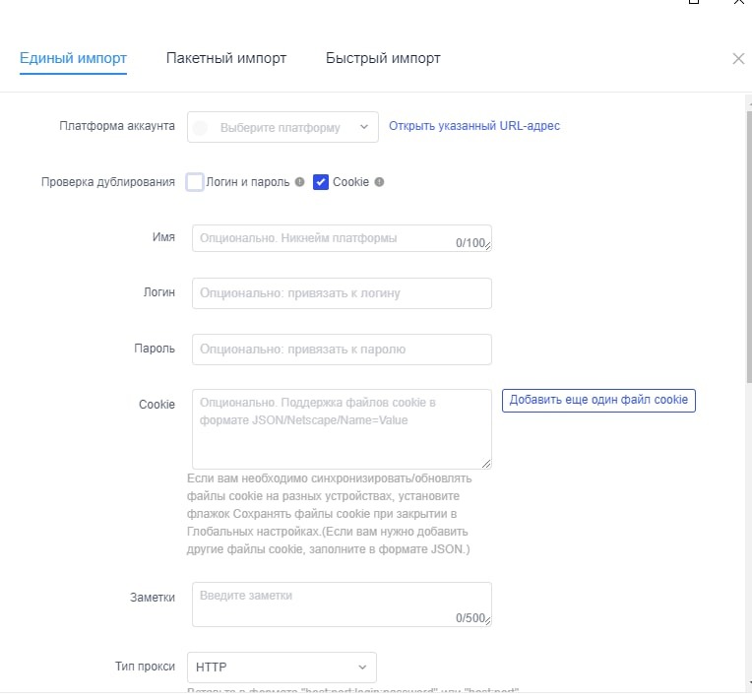Click into the Логин input field
The width and height of the screenshot is (752, 700).
click(341, 293)
